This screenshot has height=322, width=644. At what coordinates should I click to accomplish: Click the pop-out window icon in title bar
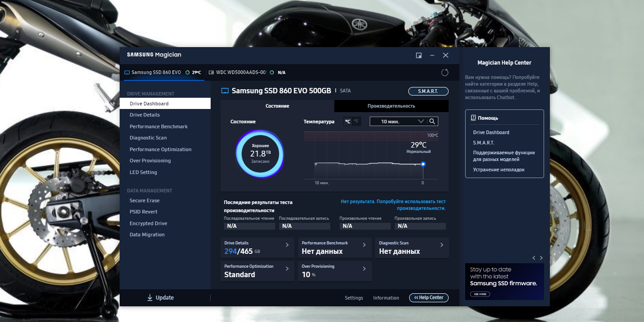[419, 55]
